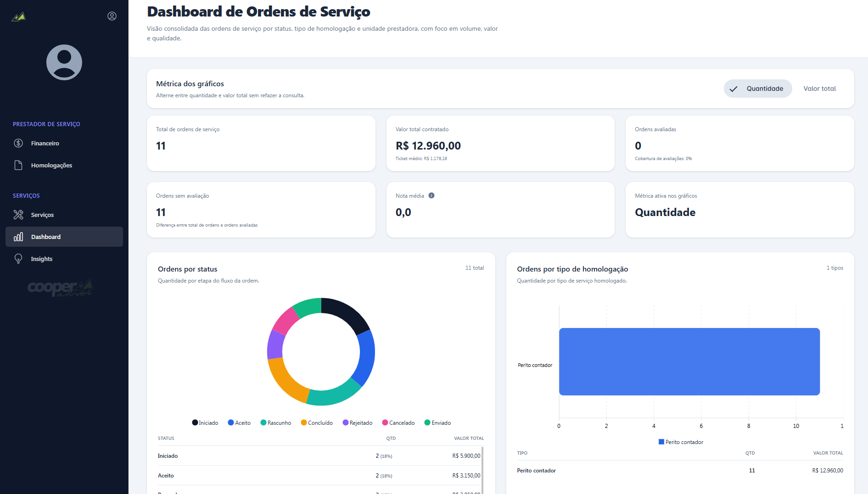Open the user account icon in sidebar header
868x494 pixels.
112,16
